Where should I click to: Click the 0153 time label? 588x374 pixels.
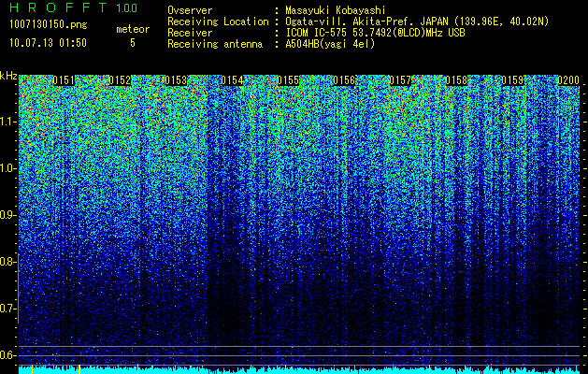(176, 80)
